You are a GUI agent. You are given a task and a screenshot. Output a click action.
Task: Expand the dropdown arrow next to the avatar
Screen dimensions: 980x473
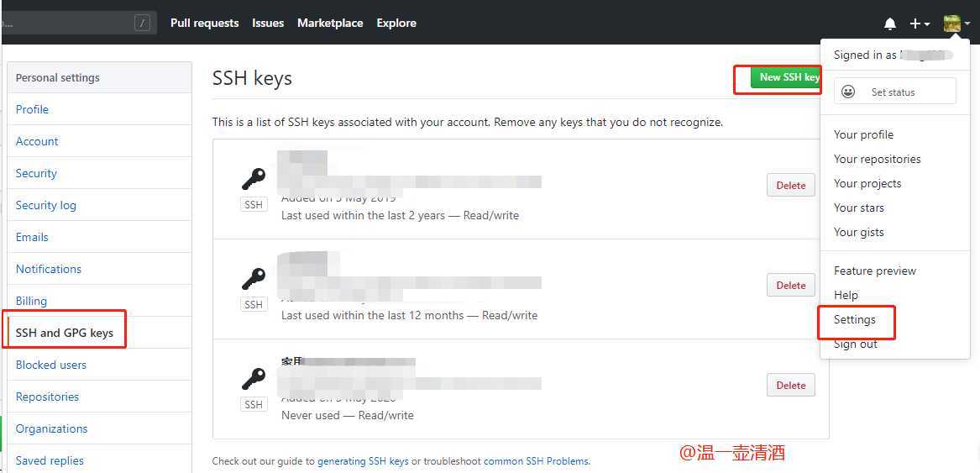click(x=967, y=24)
